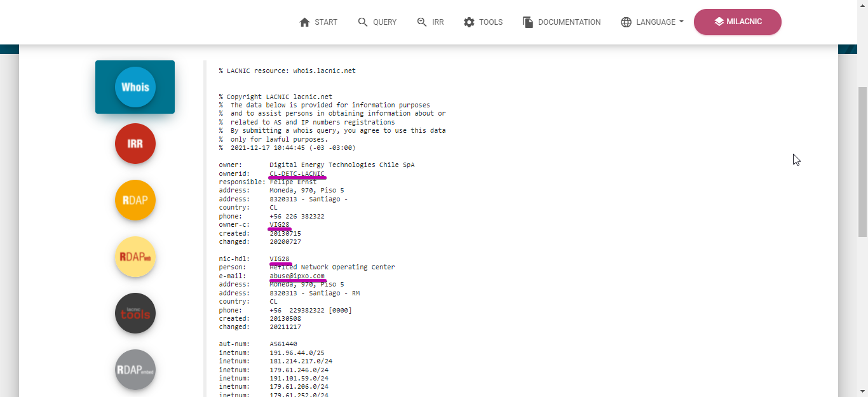This screenshot has height=397, width=868.
Task: Click the nic-hdl VIG28 value
Action: click(279, 259)
